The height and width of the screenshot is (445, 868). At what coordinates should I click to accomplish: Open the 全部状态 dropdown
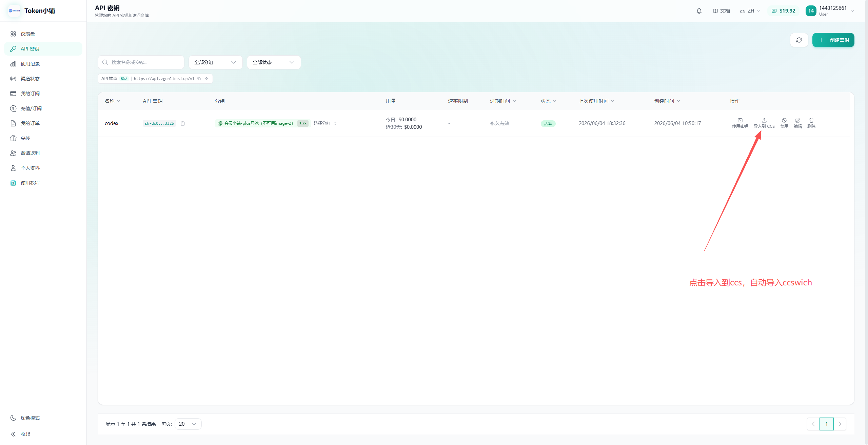[274, 62]
